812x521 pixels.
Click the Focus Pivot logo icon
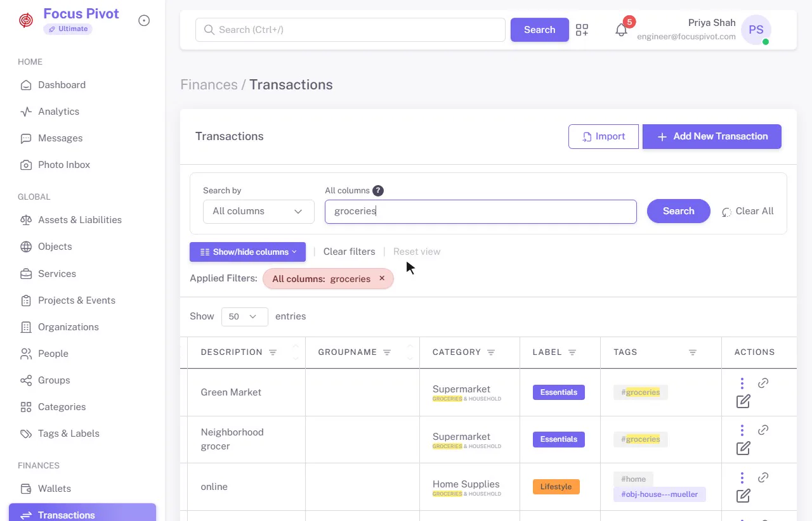pos(25,21)
